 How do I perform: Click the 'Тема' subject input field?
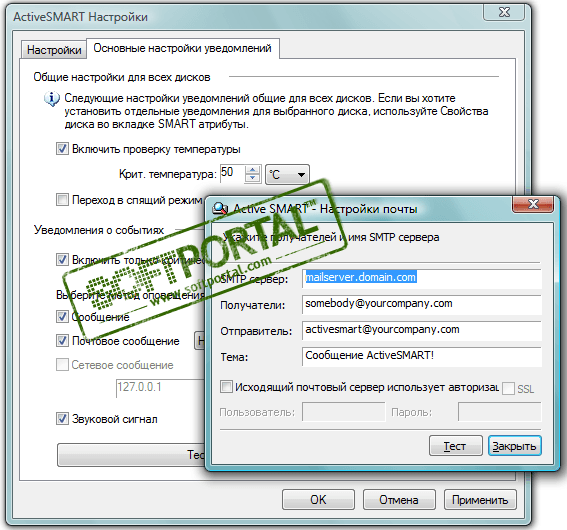click(x=421, y=356)
